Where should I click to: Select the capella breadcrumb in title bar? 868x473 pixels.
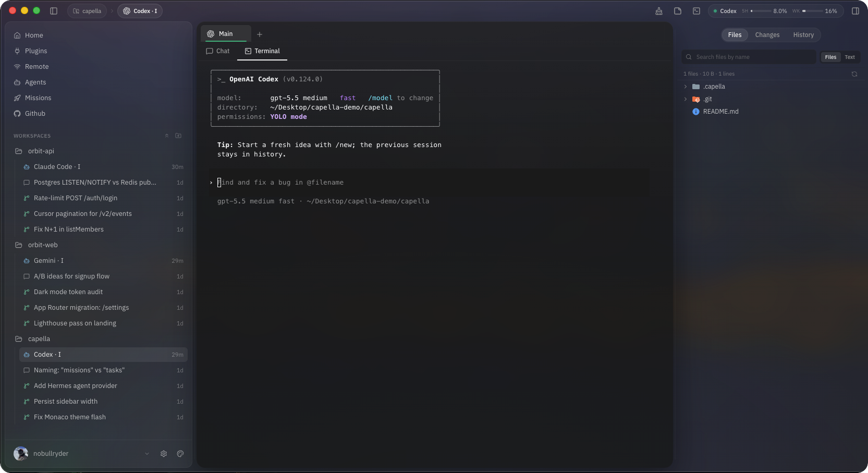coord(87,11)
